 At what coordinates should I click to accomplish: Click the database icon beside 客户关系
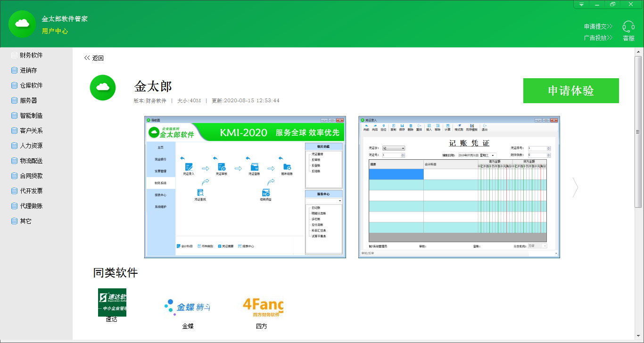[x=14, y=131]
